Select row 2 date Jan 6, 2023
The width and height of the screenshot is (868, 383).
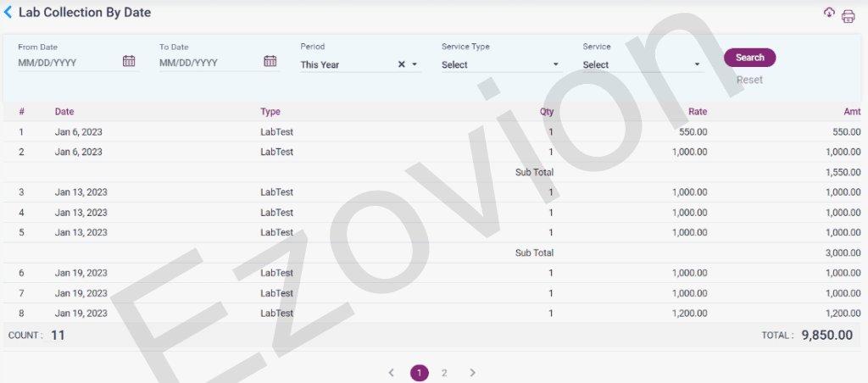79,152
